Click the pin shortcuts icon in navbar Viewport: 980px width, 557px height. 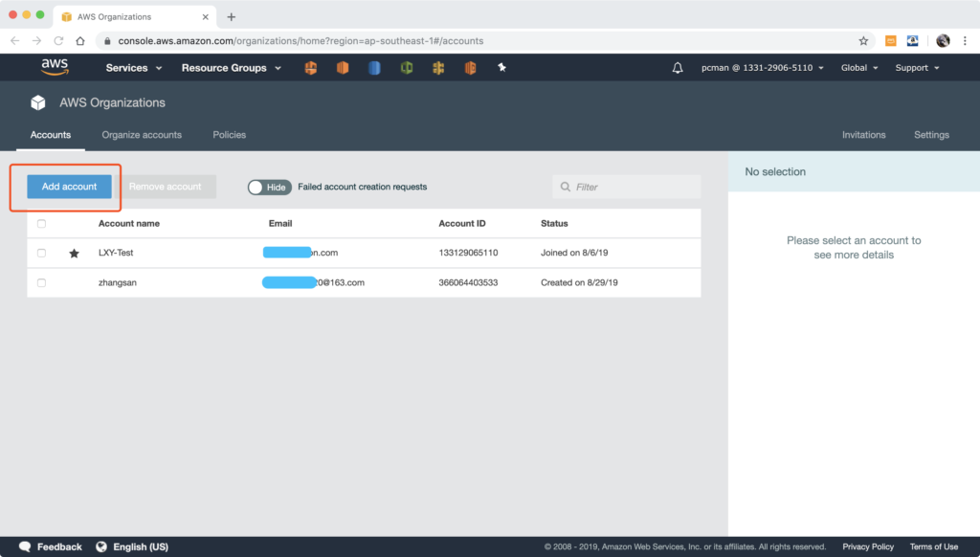pyautogui.click(x=501, y=68)
